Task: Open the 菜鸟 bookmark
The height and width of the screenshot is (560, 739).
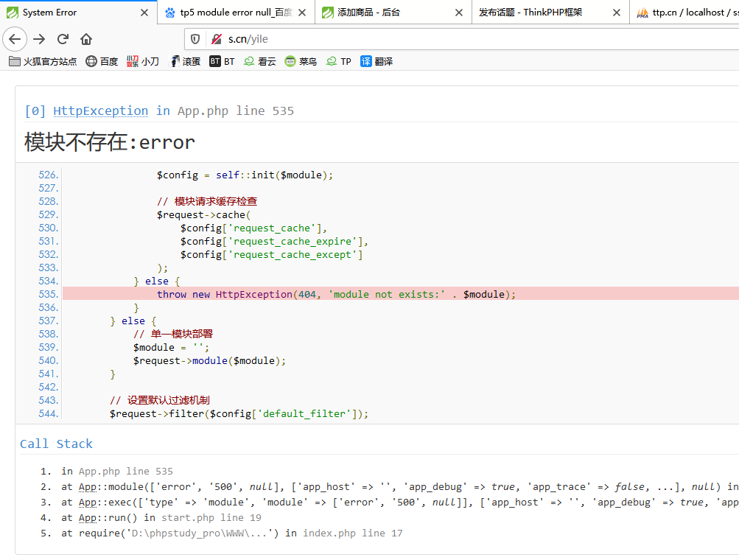Action: (x=301, y=61)
